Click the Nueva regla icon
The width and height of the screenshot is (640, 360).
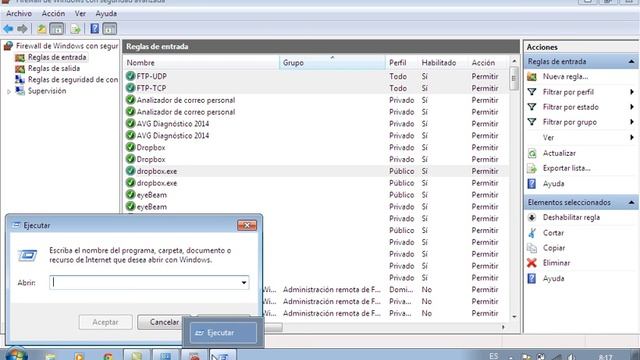coord(532,77)
